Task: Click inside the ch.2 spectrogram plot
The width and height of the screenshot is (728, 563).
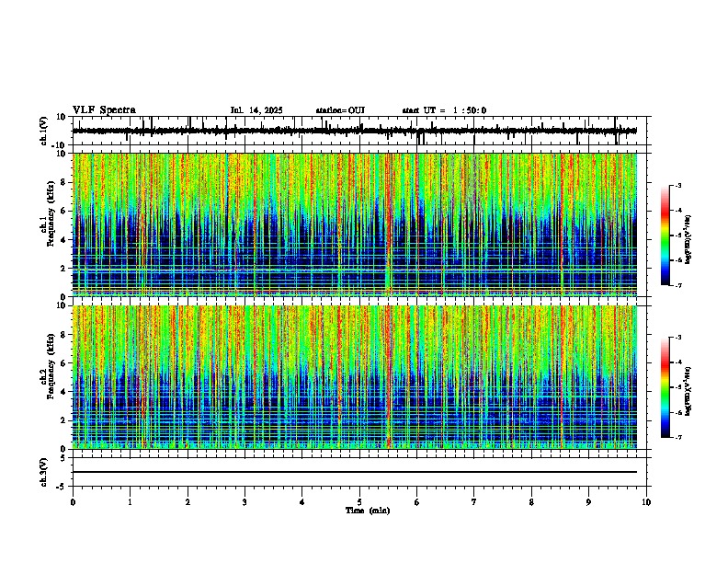Action: (355, 377)
